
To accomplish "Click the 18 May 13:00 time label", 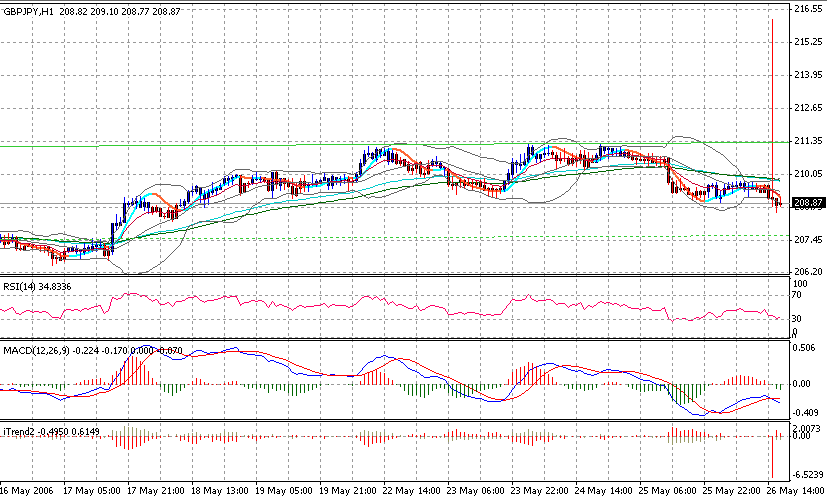I will pyautogui.click(x=219, y=491).
